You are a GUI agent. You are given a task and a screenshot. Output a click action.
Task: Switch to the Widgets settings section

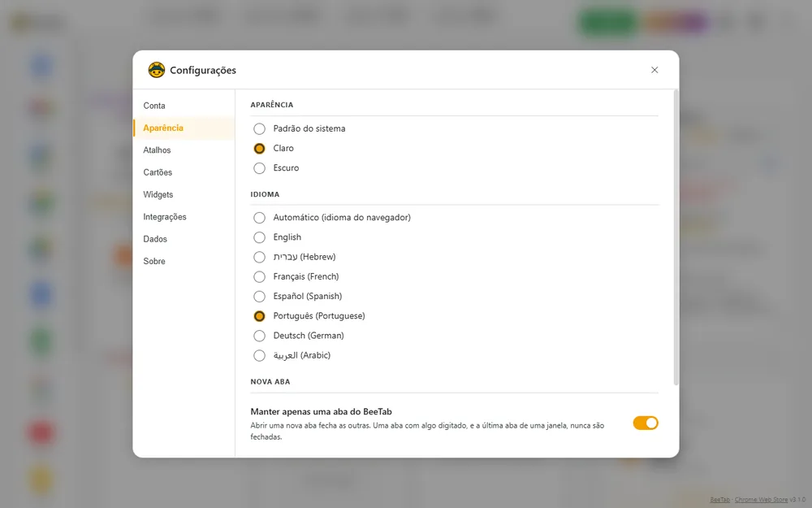tap(184, 195)
